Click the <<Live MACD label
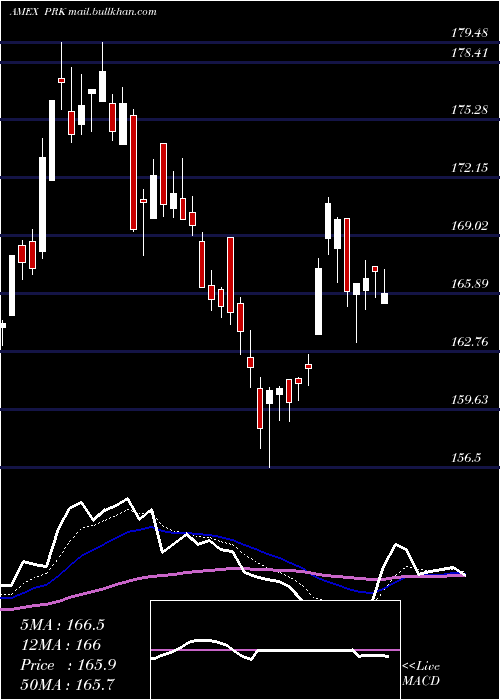Image resolution: width=500 pixels, height=700 pixels. point(421,674)
